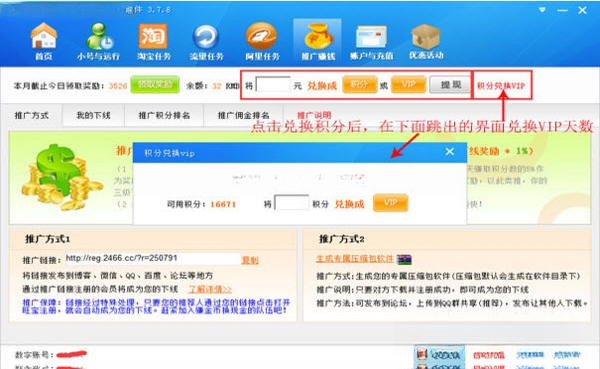Focus the RMB amount input field
600x369 pixels.
tap(272, 85)
